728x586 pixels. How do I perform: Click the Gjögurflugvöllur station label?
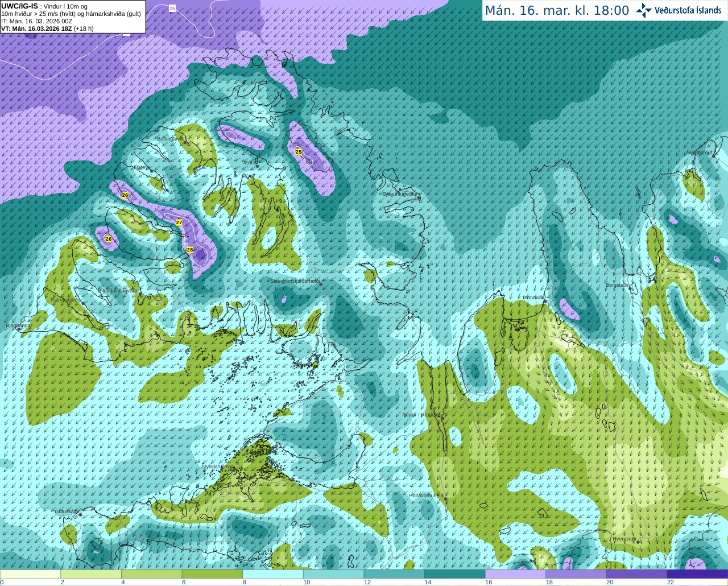(x=401, y=194)
